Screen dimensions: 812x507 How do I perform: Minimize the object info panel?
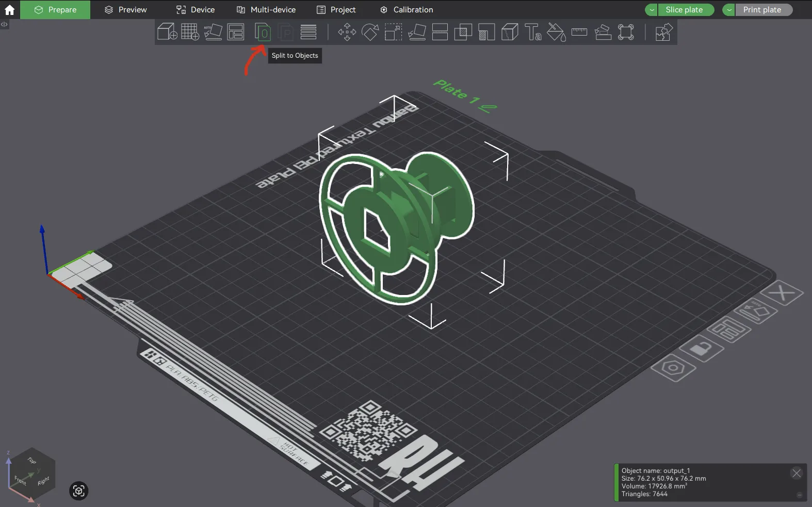tap(799, 495)
